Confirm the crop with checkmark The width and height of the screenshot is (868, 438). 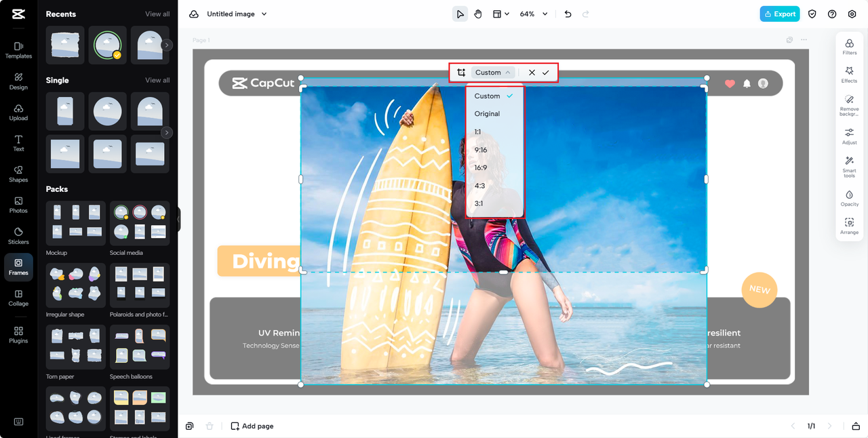tap(545, 73)
